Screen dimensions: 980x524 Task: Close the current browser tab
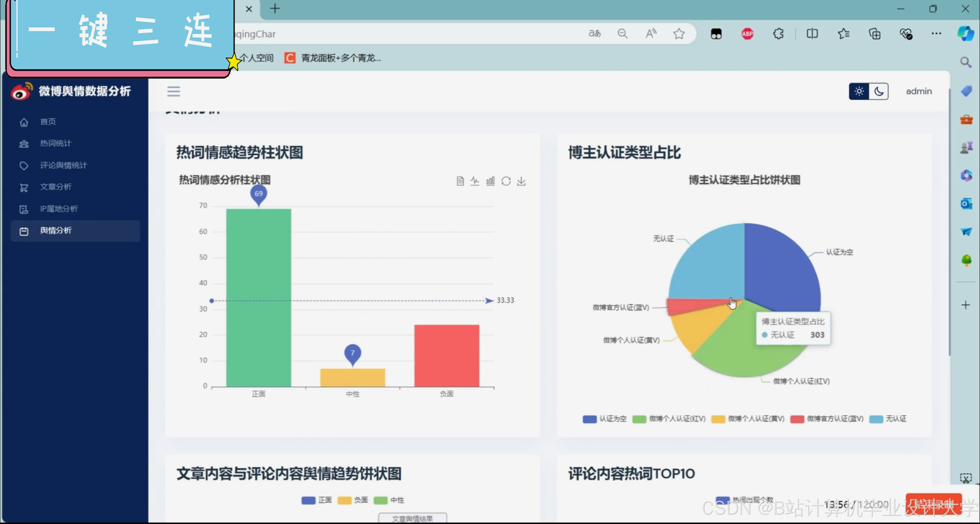click(249, 9)
